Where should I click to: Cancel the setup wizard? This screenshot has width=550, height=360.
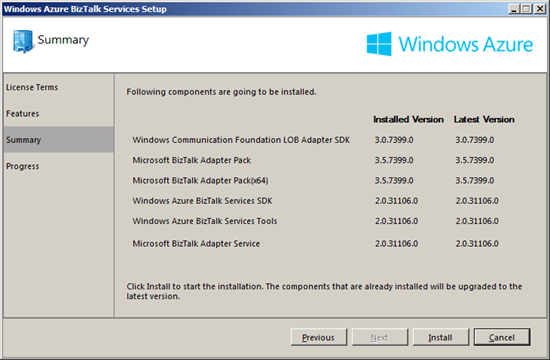502,337
